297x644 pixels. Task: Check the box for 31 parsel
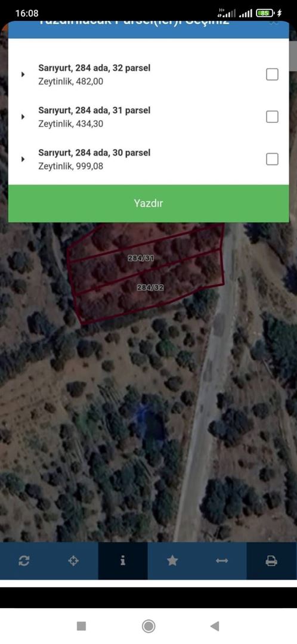(272, 117)
